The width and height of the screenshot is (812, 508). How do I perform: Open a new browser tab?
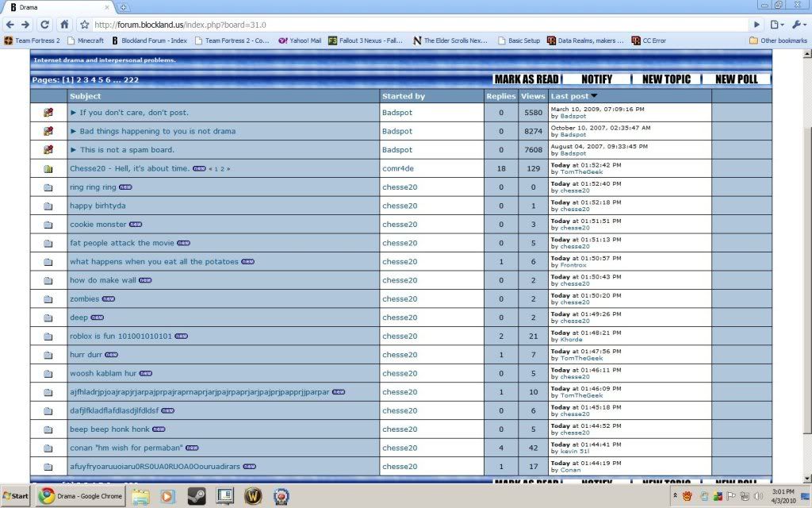pos(124,7)
